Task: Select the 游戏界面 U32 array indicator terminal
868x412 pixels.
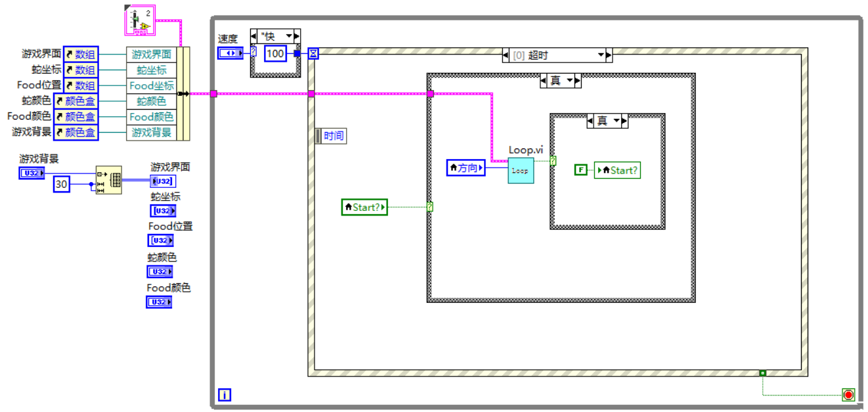Action: [x=162, y=181]
